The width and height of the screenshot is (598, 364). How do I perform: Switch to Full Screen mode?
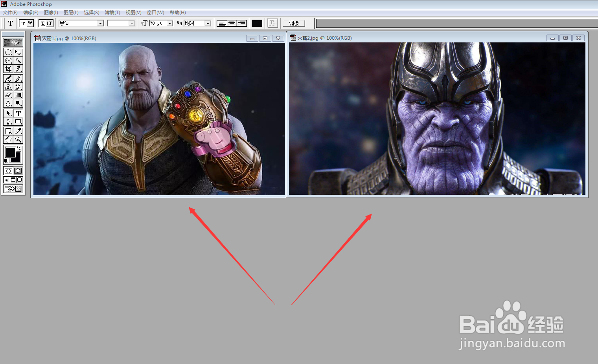coord(19,180)
